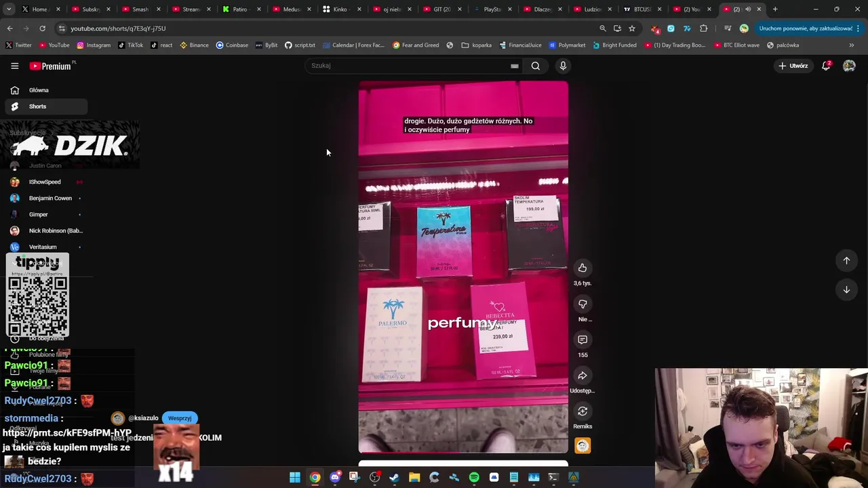Switch to the BTCUSD tab
Viewport: 868px width, 488px height.
(x=643, y=9)
